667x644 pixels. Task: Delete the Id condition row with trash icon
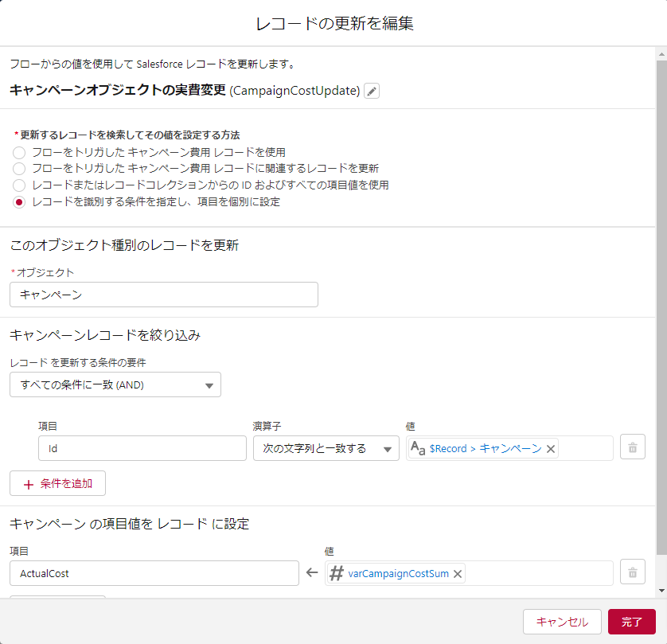tap(633, 447)
